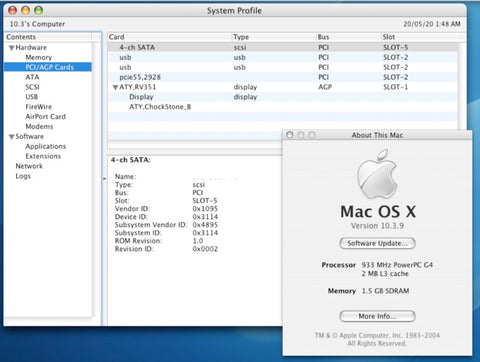Select the ATY,RV351 card row
Viewport: 480px width, 362px height.
[283, 87]
